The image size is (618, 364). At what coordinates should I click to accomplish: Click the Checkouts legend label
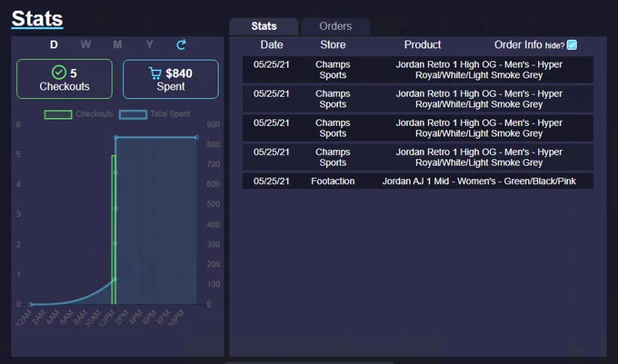[95, 114]
